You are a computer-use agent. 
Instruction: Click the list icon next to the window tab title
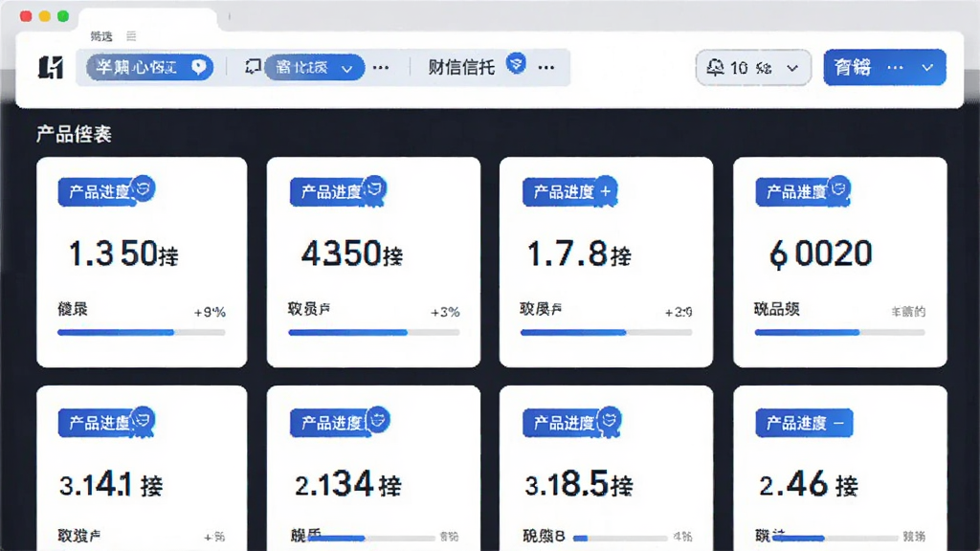131,36
